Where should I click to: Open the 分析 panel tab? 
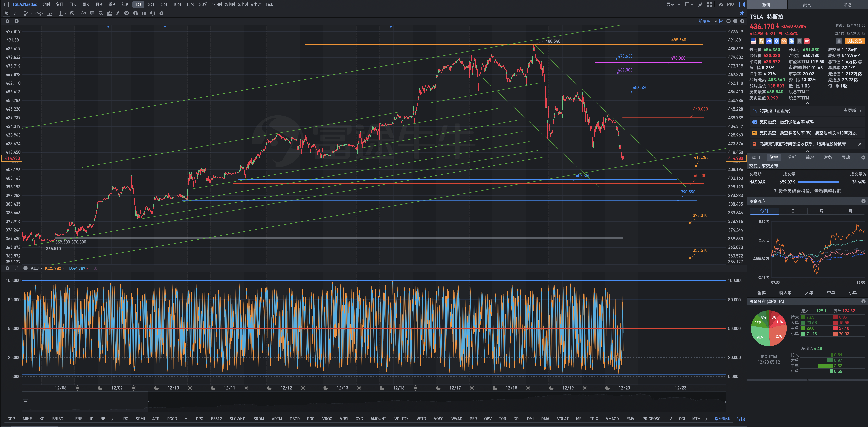point(792,157)
